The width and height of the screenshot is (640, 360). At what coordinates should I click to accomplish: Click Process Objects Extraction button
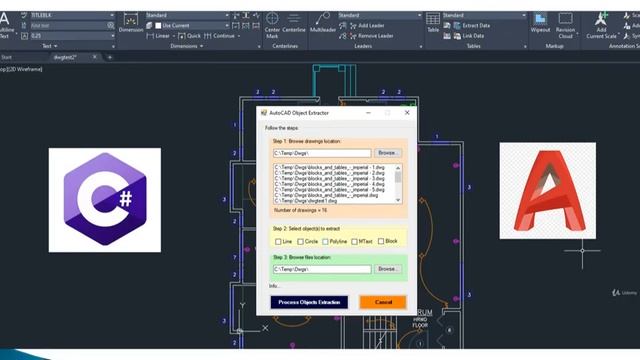coord(309,302)
